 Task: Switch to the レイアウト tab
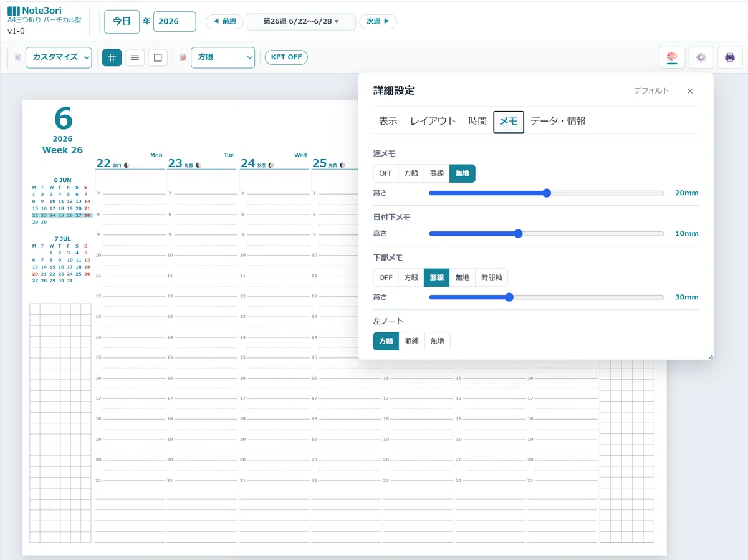point(433,122)
